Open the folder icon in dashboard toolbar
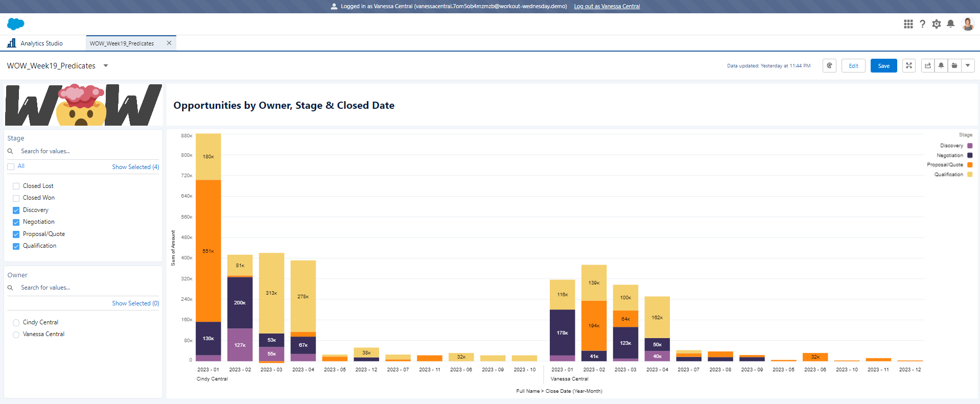Viewport: 980px width, 404px height. (x=954, y=65)
